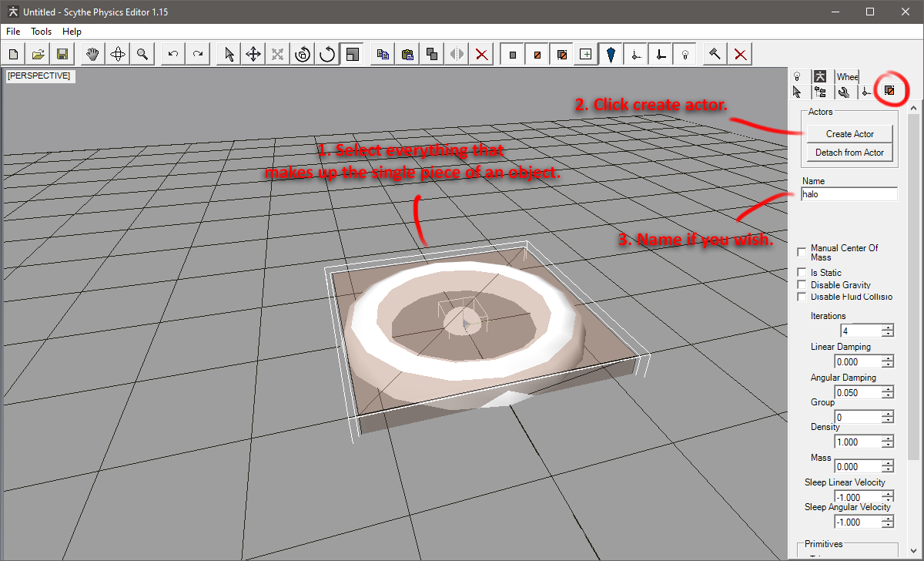Click the Group spinner arrows
This screenshot has height=561, width=924.
pyautogui.click(x=888, y=417)
